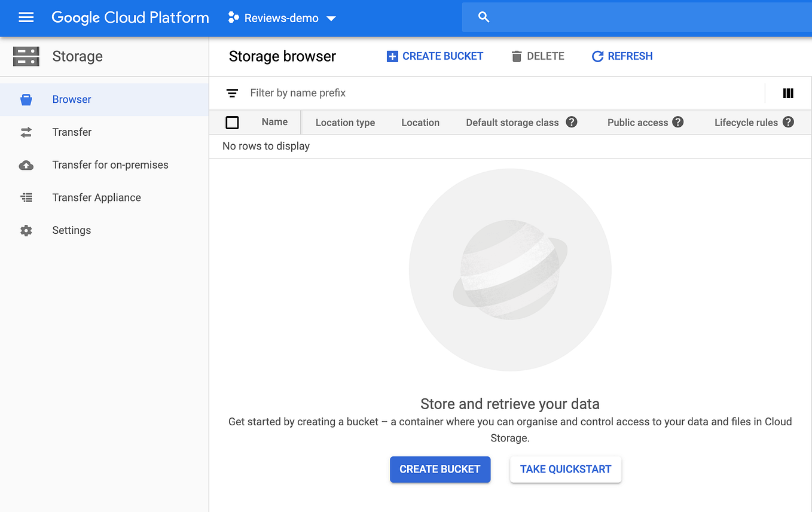Click the Settings gear icon in sidebar

pos(26,230)
